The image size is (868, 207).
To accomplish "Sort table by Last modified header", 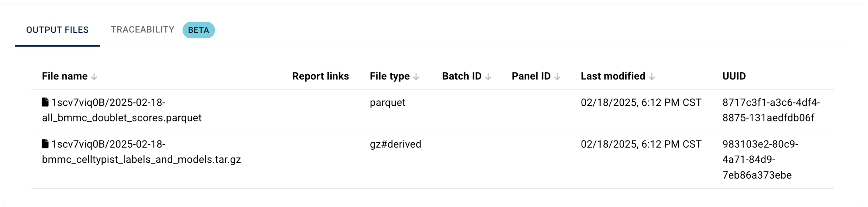I will 613,76.
